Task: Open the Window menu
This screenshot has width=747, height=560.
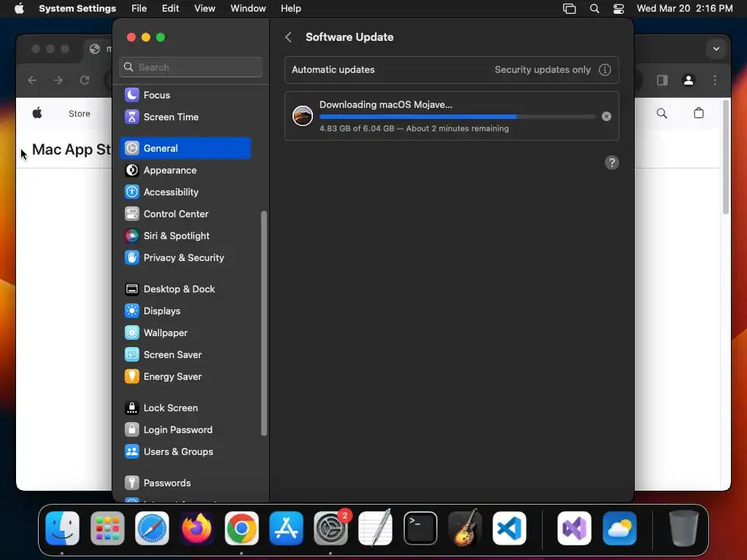Action: click(x=248, y=9)
